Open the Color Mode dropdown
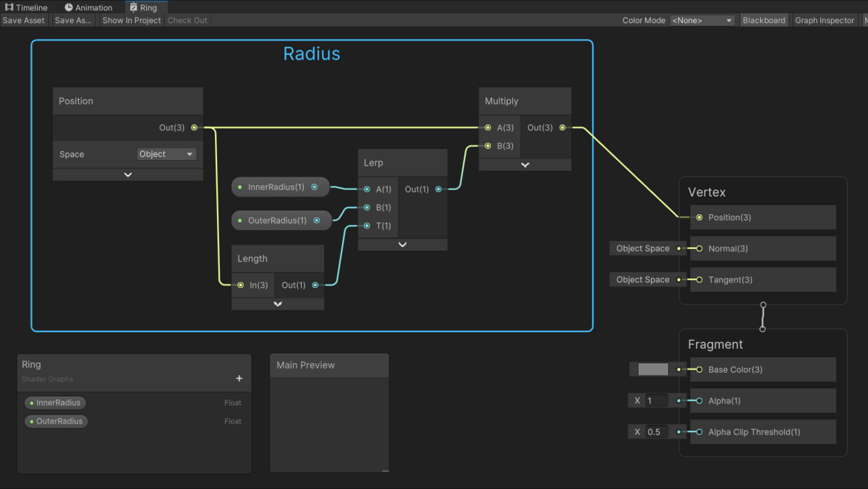 702,20
